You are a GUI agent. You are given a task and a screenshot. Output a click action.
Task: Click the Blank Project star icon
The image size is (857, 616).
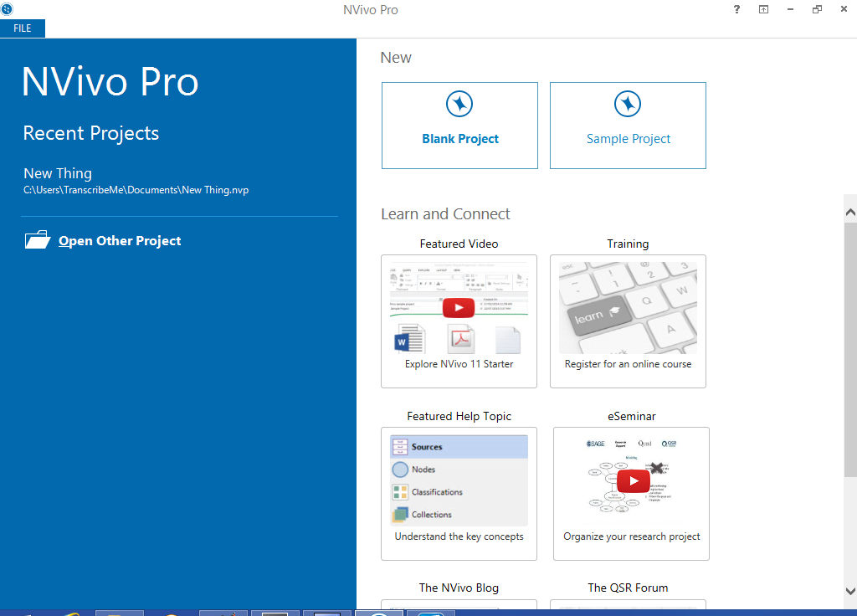click(459, 105)
